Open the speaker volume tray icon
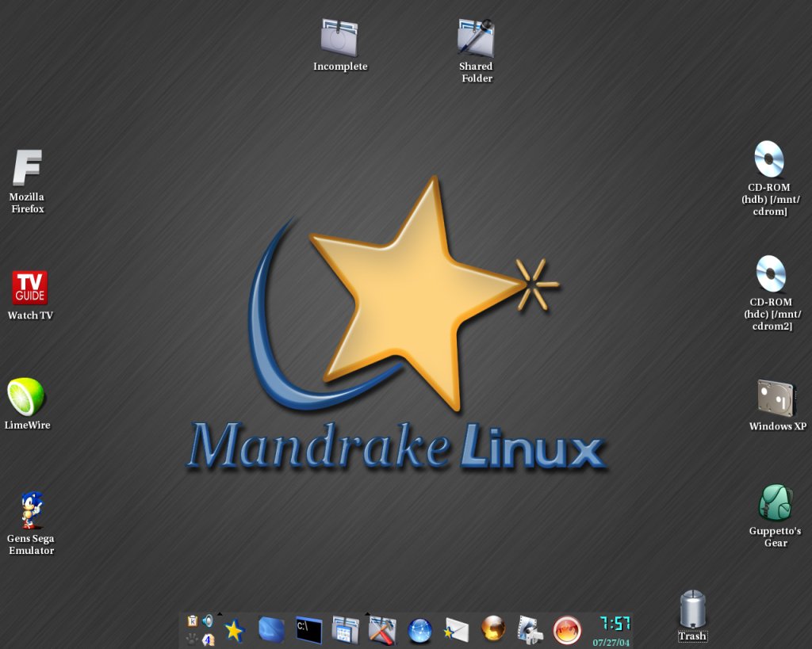 [x=208, y=620]
